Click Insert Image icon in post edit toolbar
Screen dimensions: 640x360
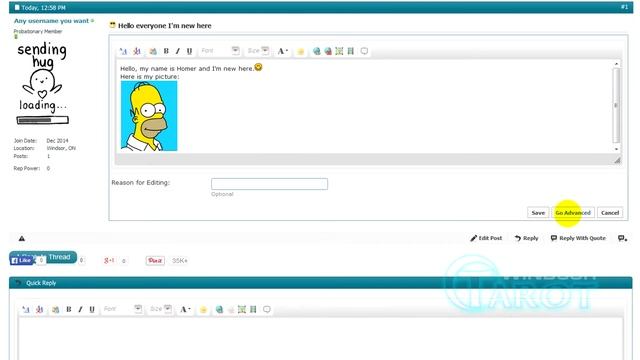tap(339, 51)
